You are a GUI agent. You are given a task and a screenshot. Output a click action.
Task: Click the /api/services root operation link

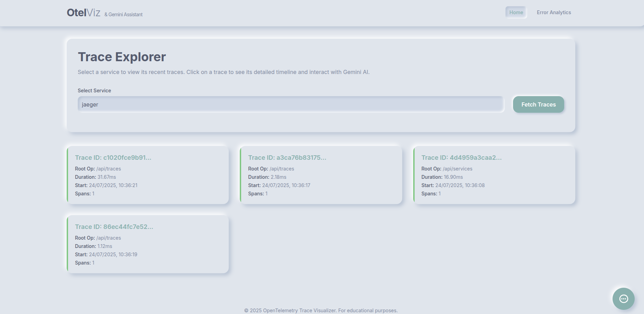(x=458, y=168)
